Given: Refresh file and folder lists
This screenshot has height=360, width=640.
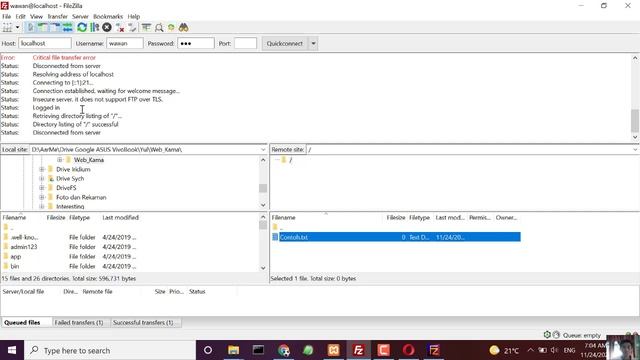Looking at the screenshot, I should point(82,27).
